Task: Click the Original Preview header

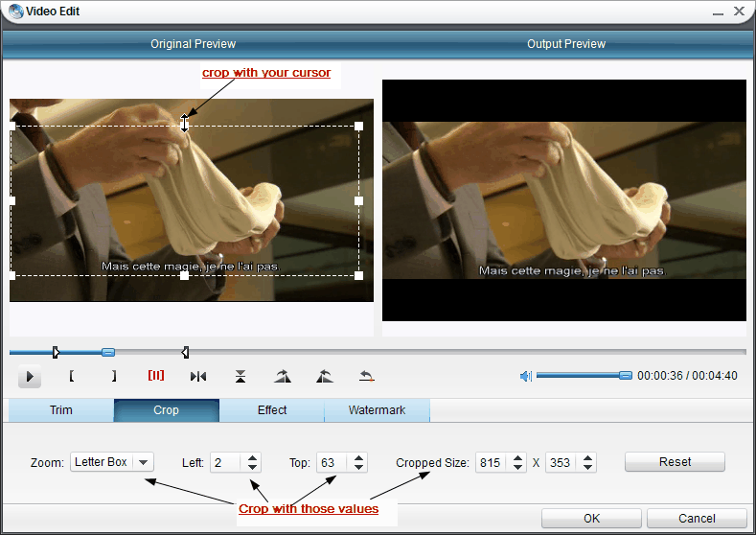Action: tap(193, 44)
